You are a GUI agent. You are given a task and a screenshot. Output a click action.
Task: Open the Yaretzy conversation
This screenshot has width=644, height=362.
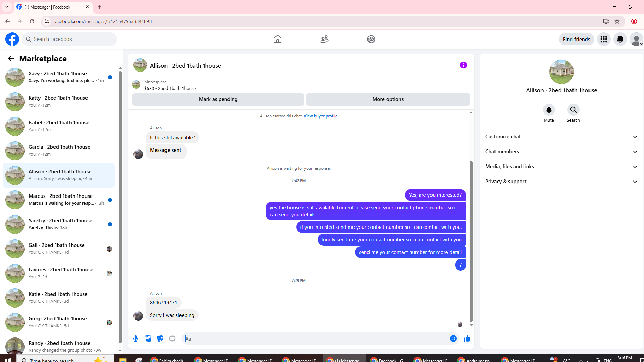coord(59,224)
